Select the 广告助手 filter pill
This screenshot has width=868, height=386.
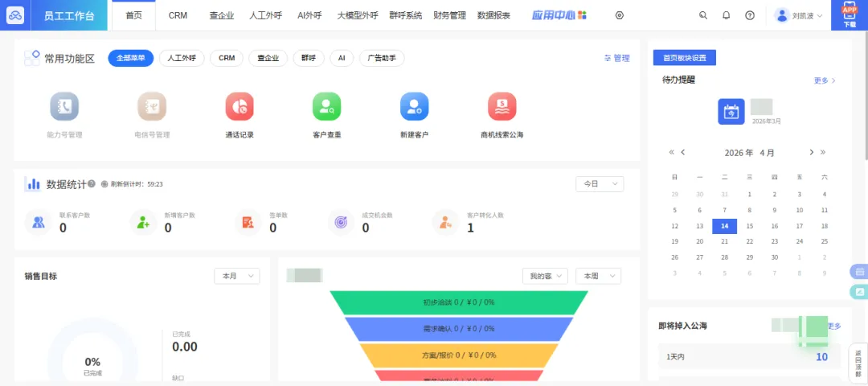point(382,58)
